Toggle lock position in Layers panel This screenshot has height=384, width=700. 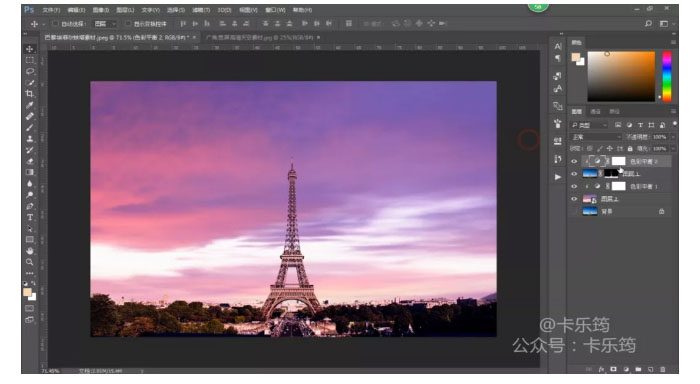[610, 148]
